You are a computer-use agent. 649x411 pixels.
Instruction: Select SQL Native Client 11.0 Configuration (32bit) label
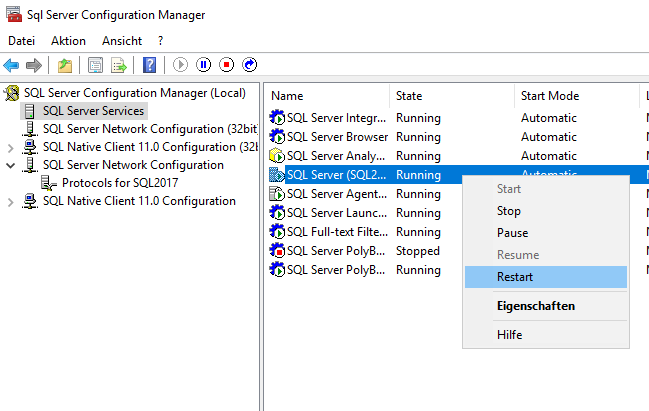[x=150, y=147]
